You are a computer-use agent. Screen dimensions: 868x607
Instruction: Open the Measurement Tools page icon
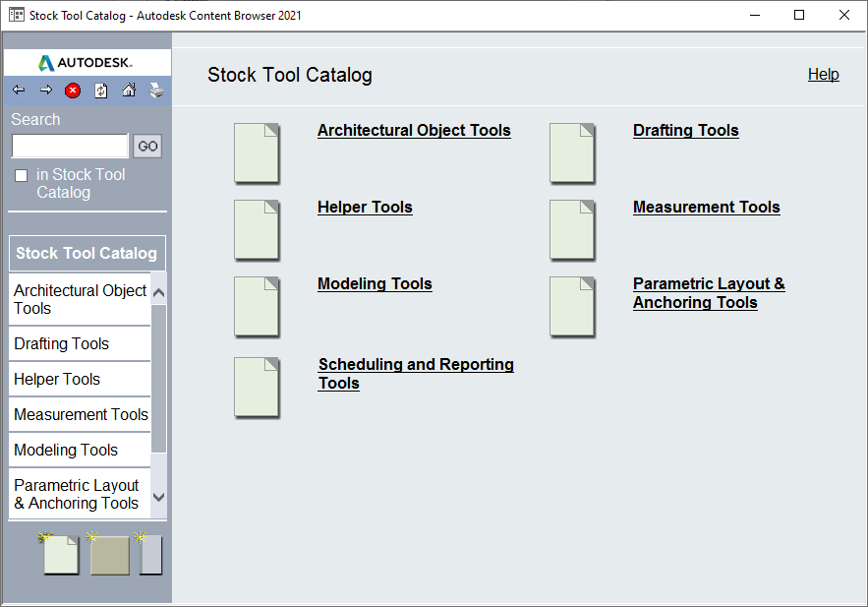pyautogui.click(x=572, y=230)
